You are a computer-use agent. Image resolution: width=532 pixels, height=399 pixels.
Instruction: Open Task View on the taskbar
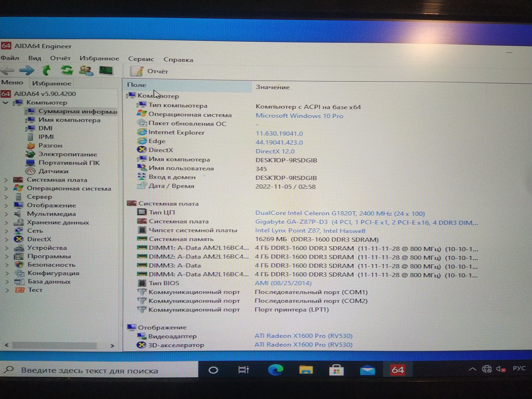243,369
